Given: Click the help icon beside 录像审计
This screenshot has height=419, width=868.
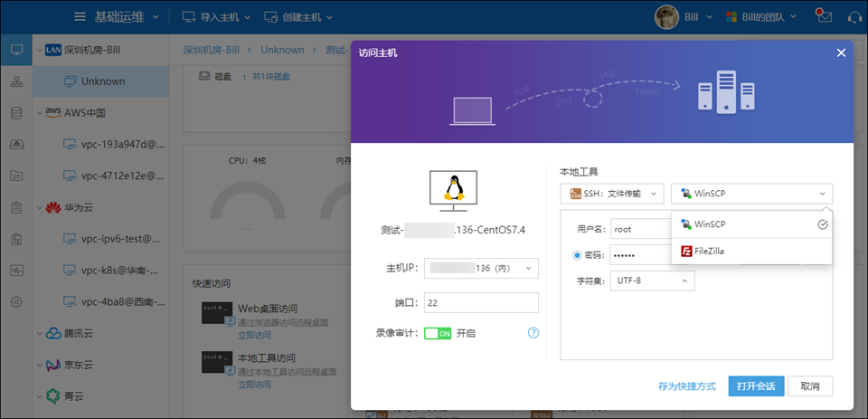Looking at the screenshot, I should coord(533,333).
